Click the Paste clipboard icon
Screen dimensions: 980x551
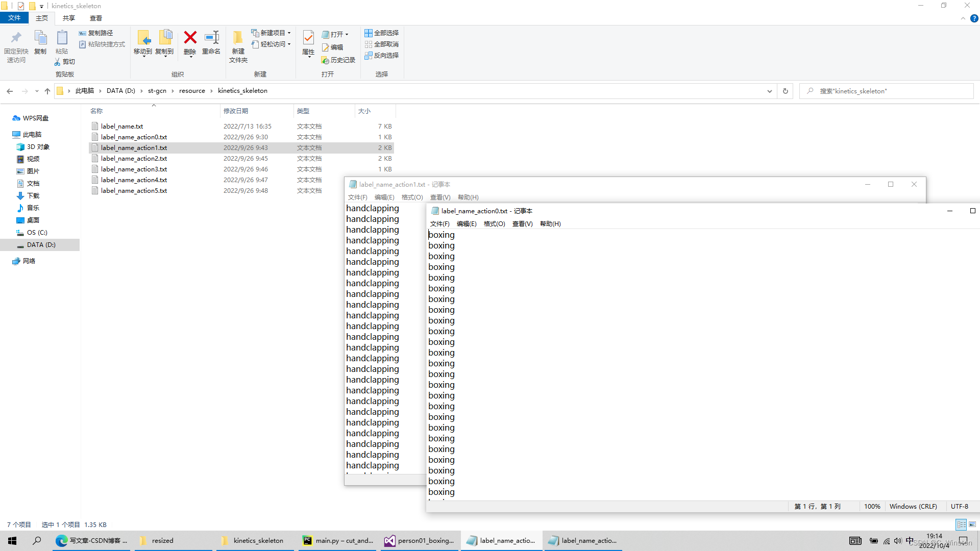tap(62, 38)
